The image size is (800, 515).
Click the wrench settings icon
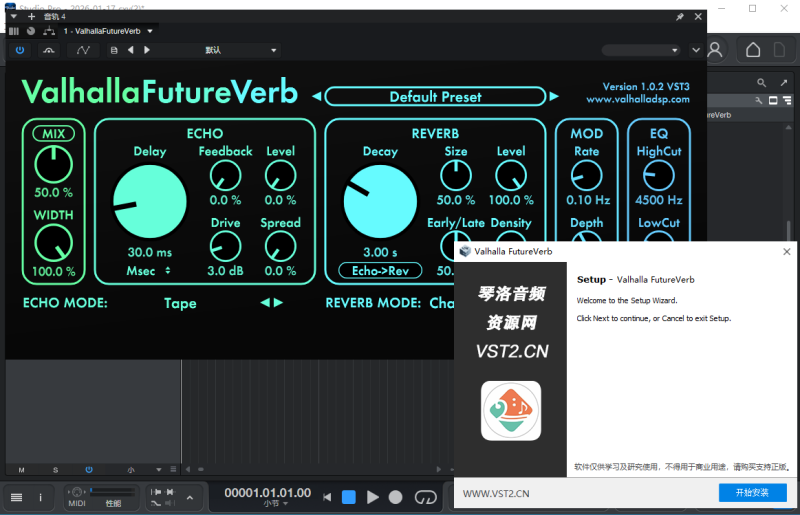coord(759,101)
